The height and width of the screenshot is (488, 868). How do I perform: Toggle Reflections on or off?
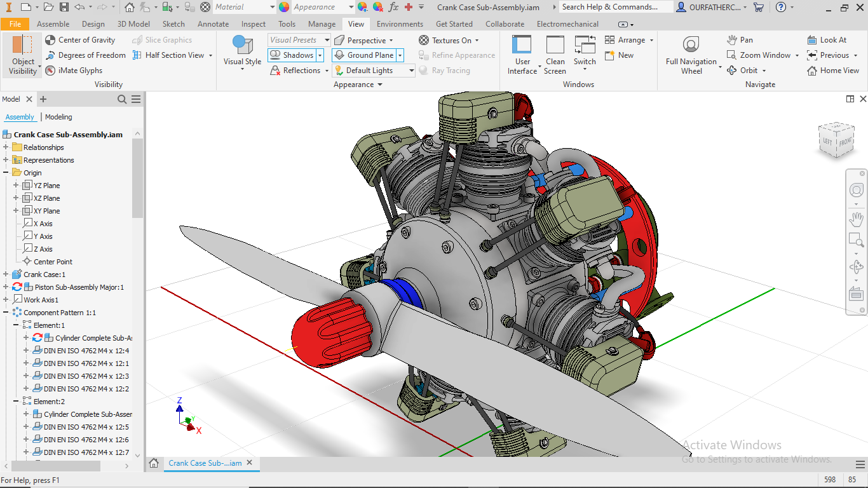[x=295, y=71]
